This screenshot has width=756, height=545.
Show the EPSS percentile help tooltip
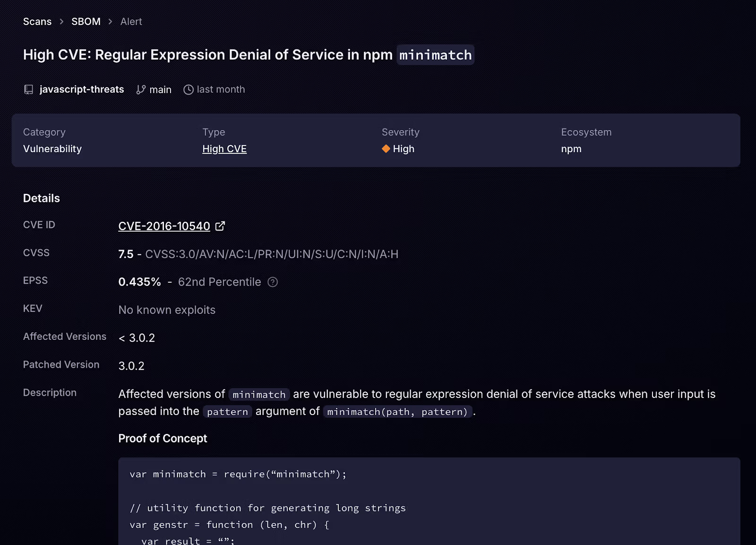click(x=273, y=282)
